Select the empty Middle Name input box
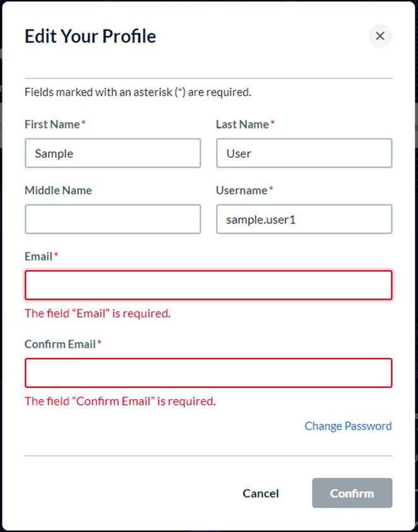 113,219
